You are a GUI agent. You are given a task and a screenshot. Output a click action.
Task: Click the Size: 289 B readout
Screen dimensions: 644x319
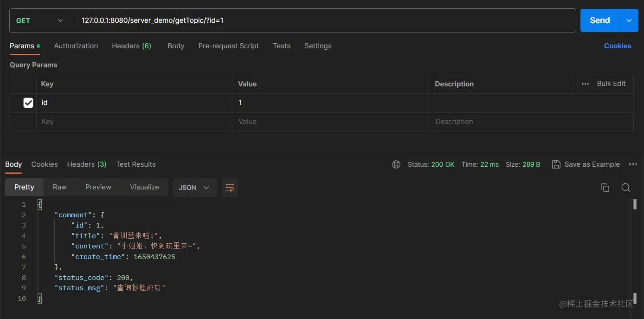(x=523, y=164)
